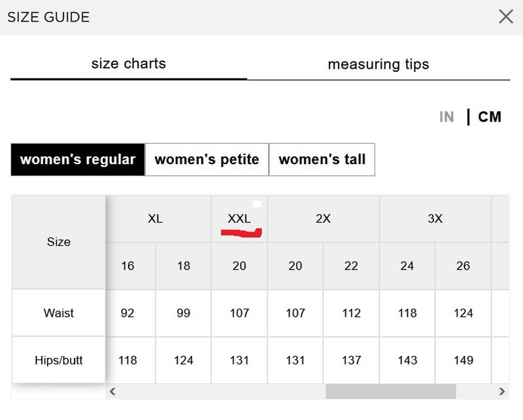
Task: Switch to the measuring tips tab
Action: click(x=379, y=64)
